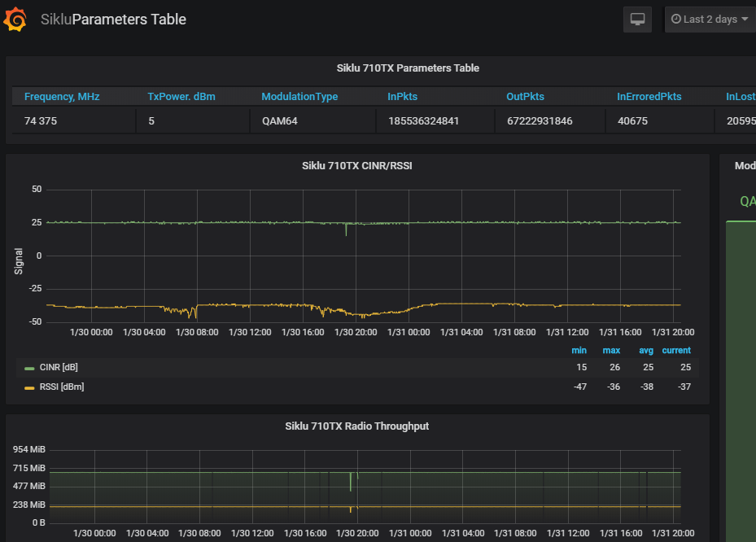
Task: Open the Last 2 days time picker
Action: (710, 20)
